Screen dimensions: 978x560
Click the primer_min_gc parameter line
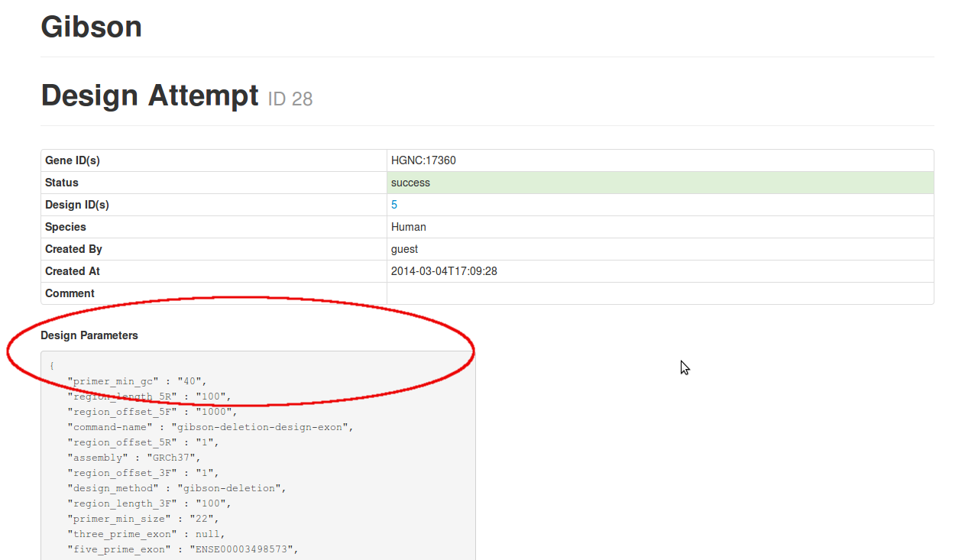click(x=137, y=381)
